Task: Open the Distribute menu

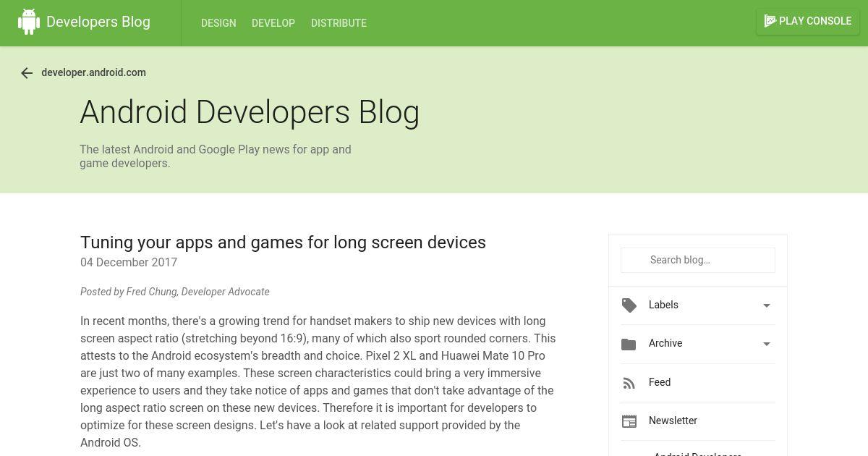Action: click(339, 23)
